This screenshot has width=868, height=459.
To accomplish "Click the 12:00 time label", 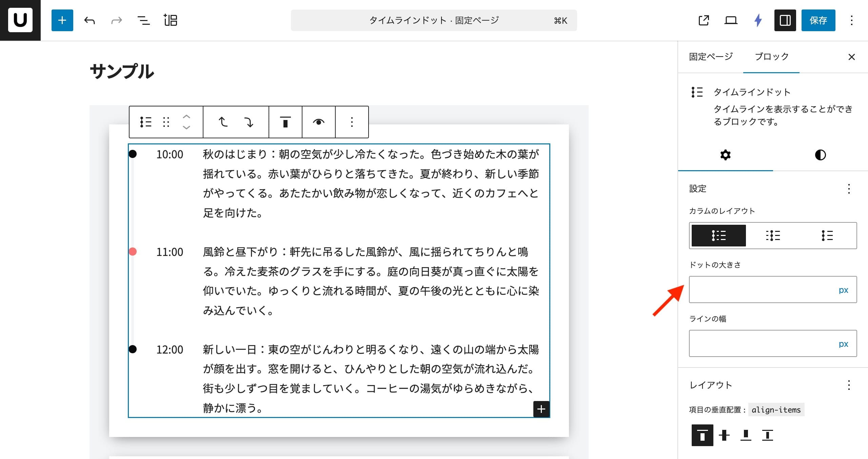I will click(x=170, y=350).
